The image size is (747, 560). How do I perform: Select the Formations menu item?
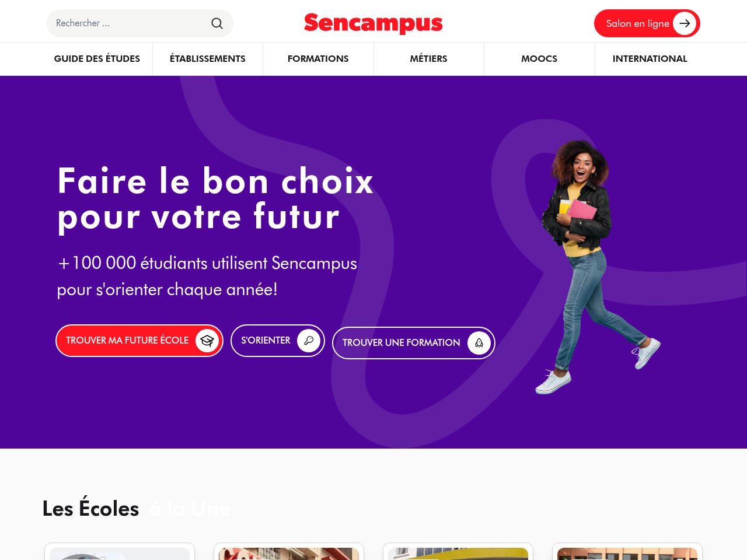click(318, 59)
